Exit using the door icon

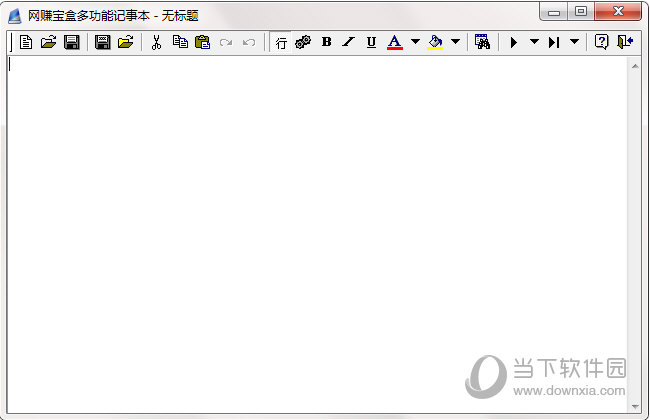point(625,42)
